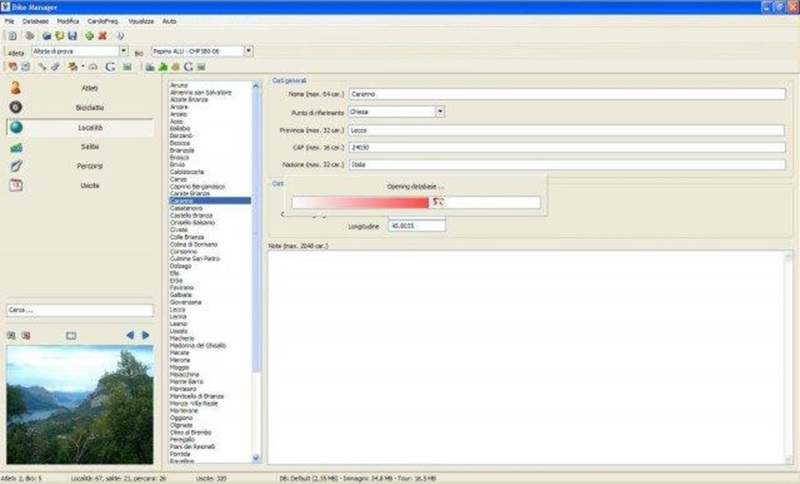Open the Visualizza menu
Screen dimensions: 800x484
(x=141, y=21)
